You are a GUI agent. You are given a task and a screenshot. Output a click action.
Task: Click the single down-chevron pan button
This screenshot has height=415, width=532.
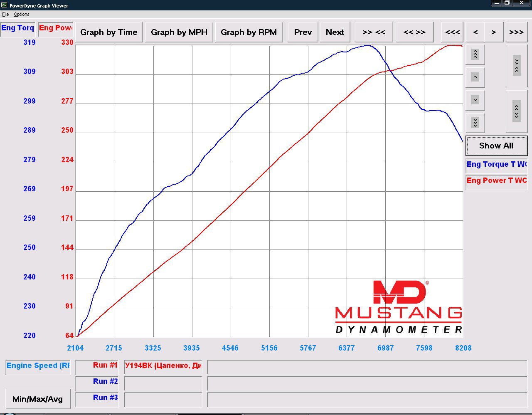coord(475,100)
